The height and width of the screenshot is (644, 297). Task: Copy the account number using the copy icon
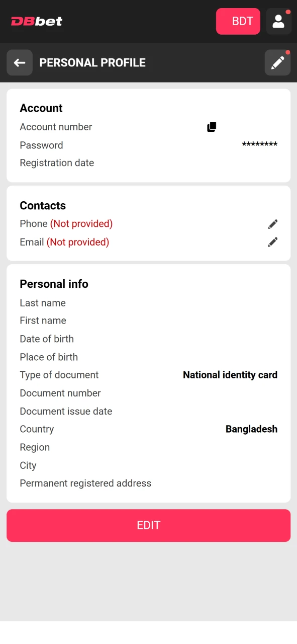(x=212, y=126)
